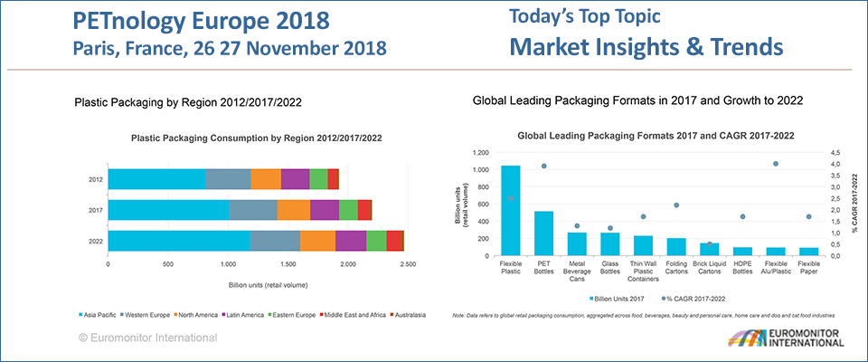Select the Asia Pacific segment of the 2022 bar
The image size is (868, 362).
click(x=179, y=241)
